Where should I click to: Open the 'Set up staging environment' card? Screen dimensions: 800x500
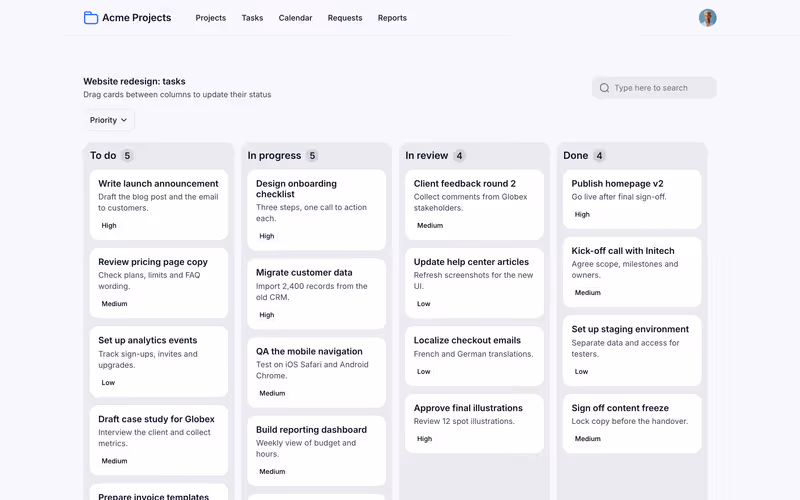632,351
